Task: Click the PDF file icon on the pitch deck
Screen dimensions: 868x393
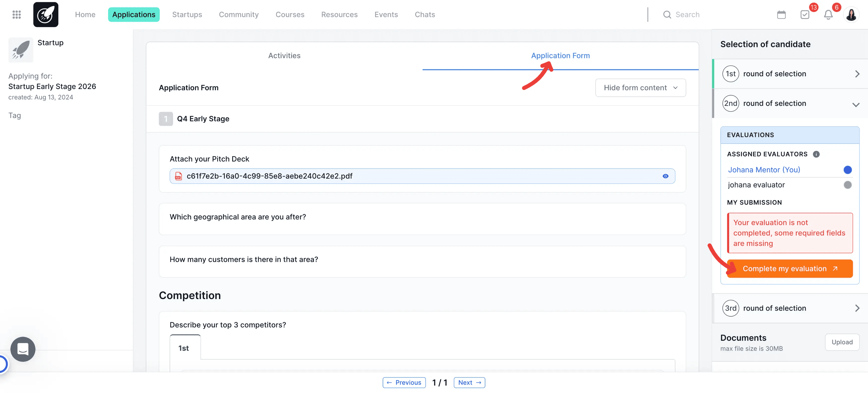Action: (x=178, y=176)
